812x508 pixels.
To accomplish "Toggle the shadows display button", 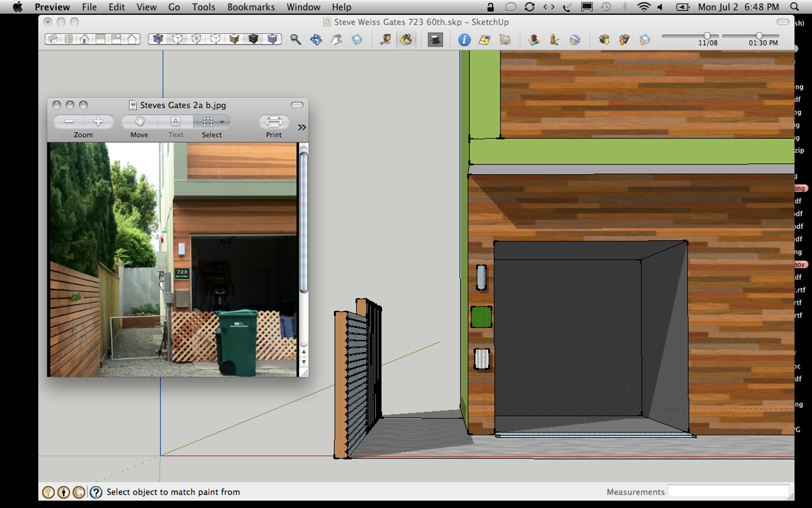I will pyautogui.click(x=435, y=40).
